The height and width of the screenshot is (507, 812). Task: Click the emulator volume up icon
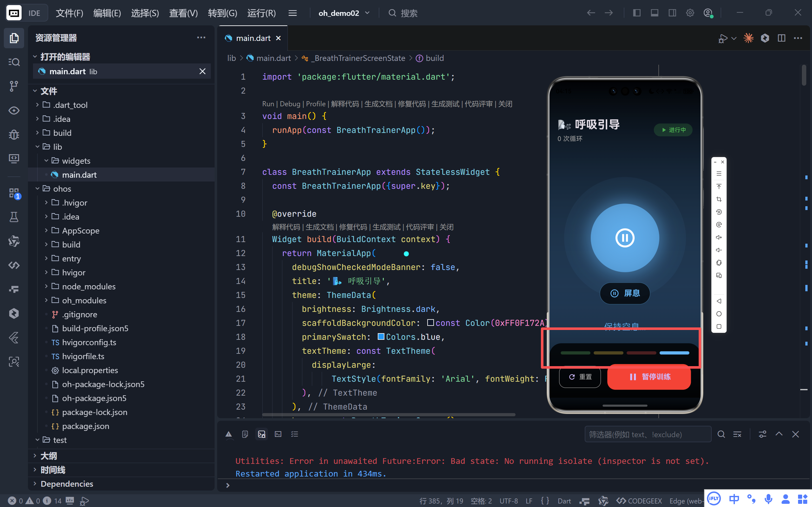(x=719, y=237)
